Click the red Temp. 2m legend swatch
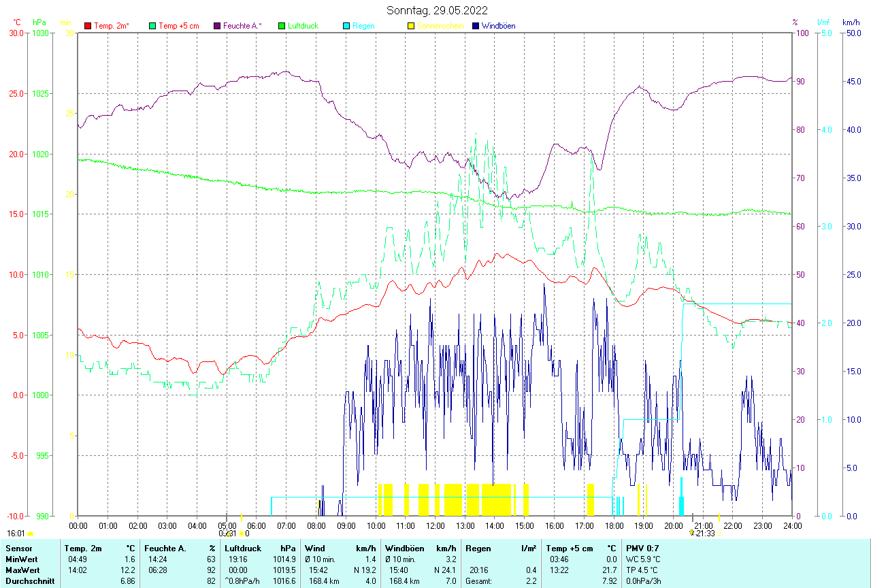Screen dimensions: 871x588 (x=88, y=26)
